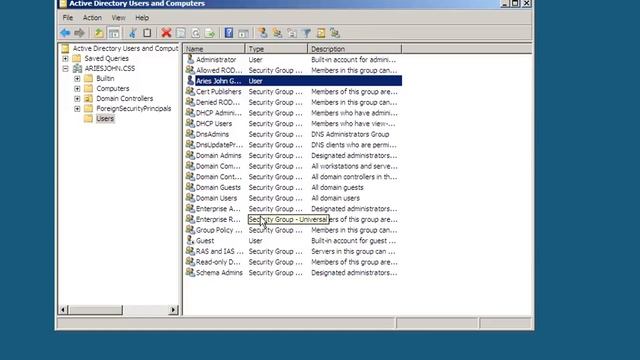Select Saved Queries in the tree
The height and width of the screenshot is (360, 640).
point(107,58)
